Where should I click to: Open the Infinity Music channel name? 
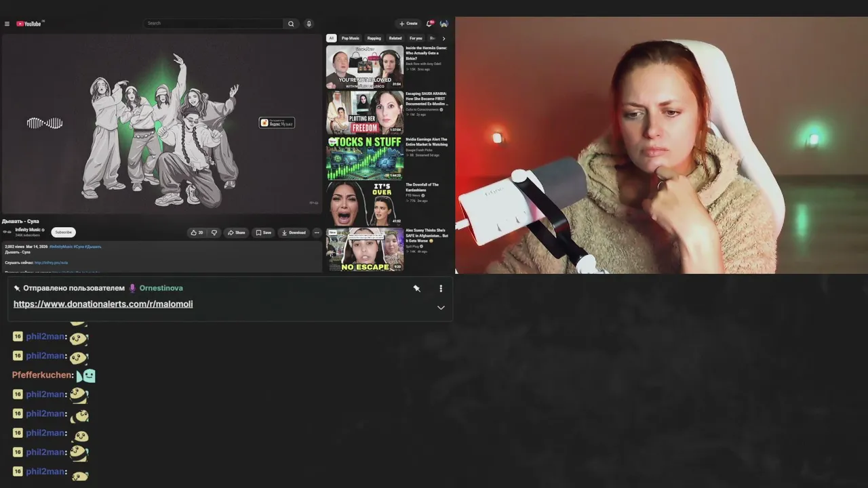[28, 230]
